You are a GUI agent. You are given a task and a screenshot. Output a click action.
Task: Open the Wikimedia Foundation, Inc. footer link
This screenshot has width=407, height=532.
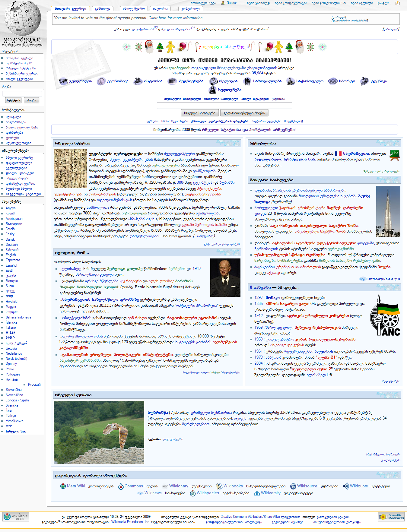tap(131, 522)
